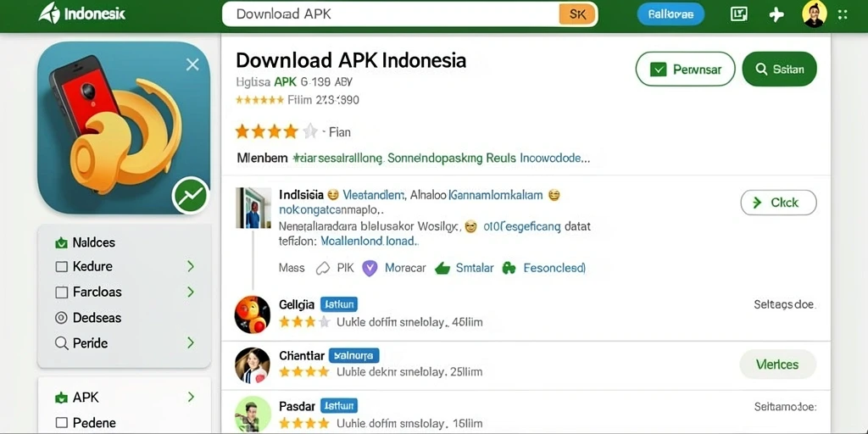868x434 pixels.
Task: Select the Dedseas radio option
Action: (61, 318)
